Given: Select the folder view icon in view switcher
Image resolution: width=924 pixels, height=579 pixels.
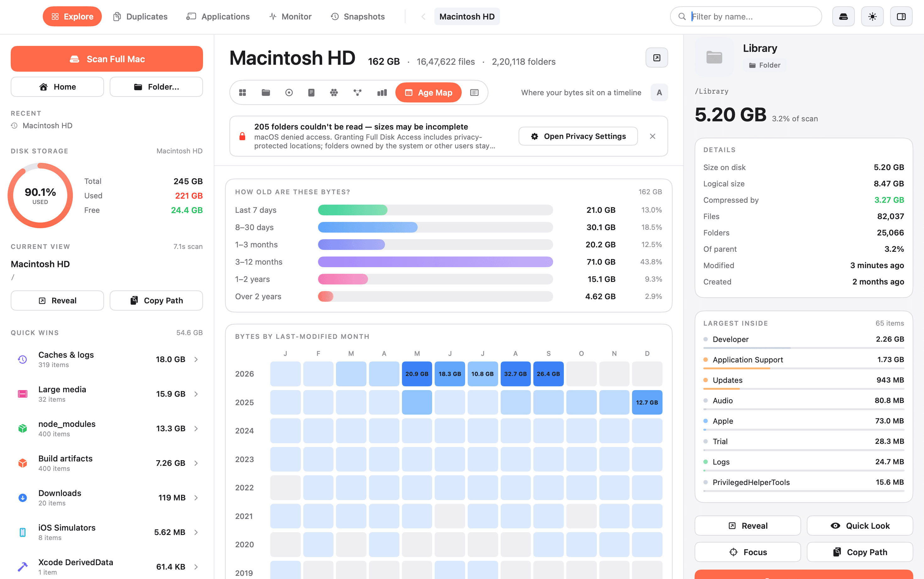Looking at the screenshot, I should click(x=266, y=93).
